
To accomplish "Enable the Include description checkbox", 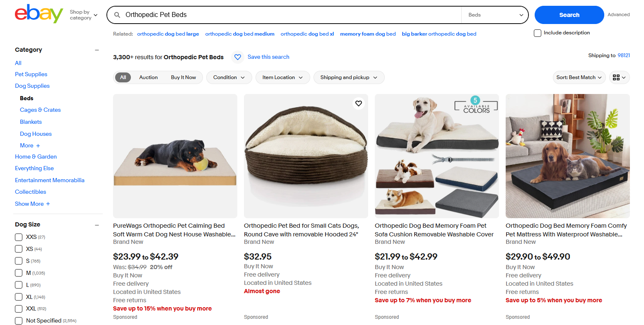I will (537, 33).
